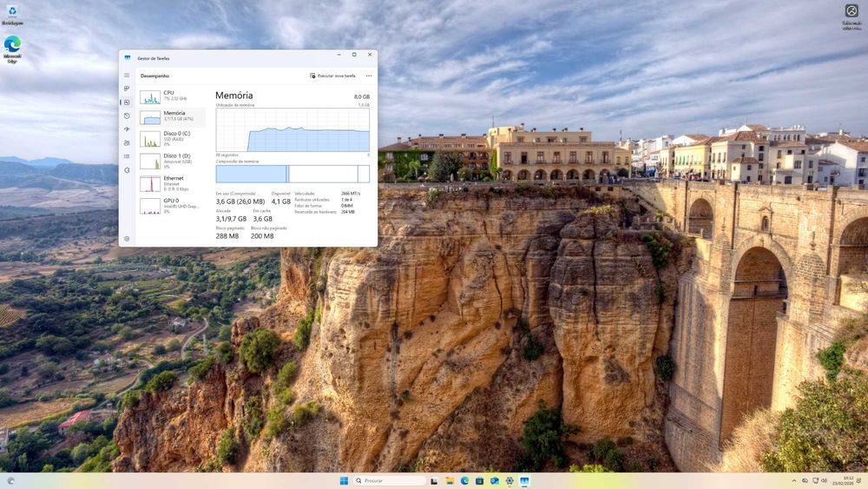The width and height of the screenshot is (868, 489).
Task: Open Task View from taskbar
Action: tap(435, 480)
